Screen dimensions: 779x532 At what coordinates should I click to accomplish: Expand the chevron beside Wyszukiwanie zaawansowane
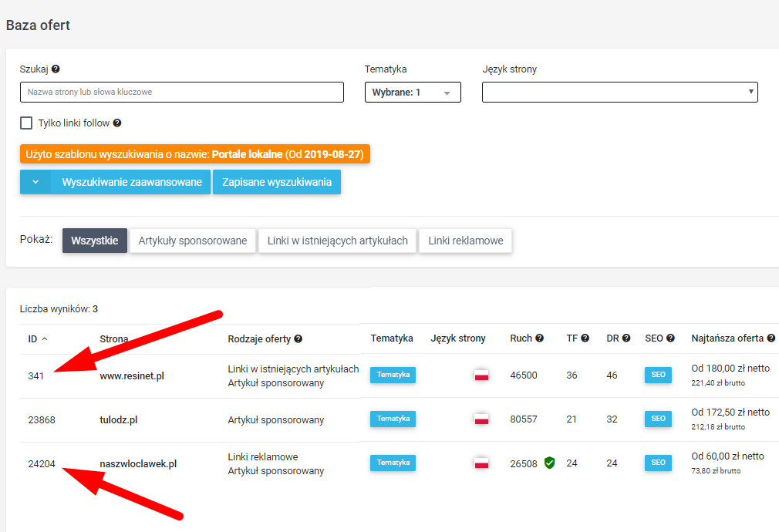tap(35, 182)
